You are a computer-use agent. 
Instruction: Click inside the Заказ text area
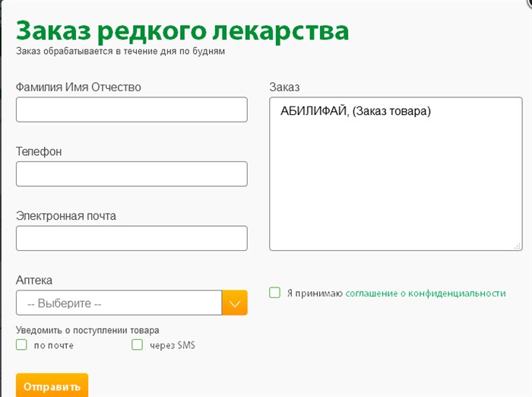[x=396, y=174]
